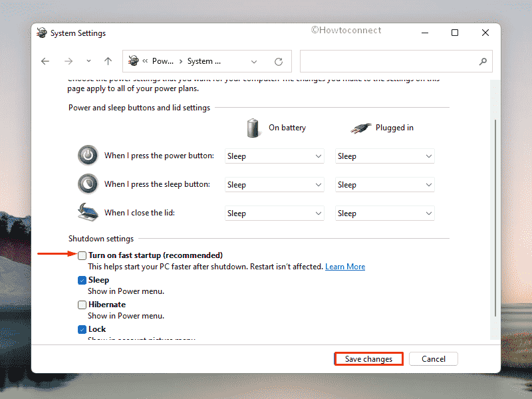
Task: Uncheck the Lock checkbox
Action: point(82,329)
